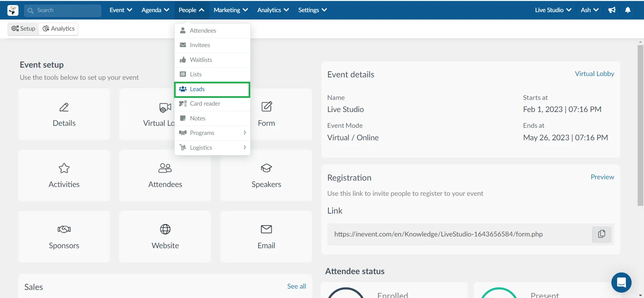Click the Website globe icon

pyautogui.click(x=165, y=229)
